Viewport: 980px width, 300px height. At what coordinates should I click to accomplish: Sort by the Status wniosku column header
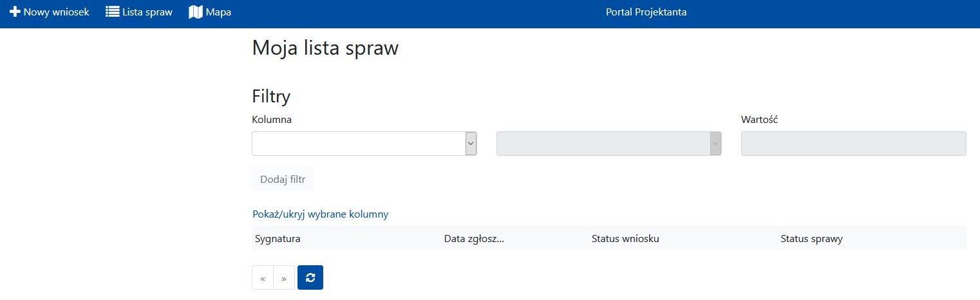[625, 239]
